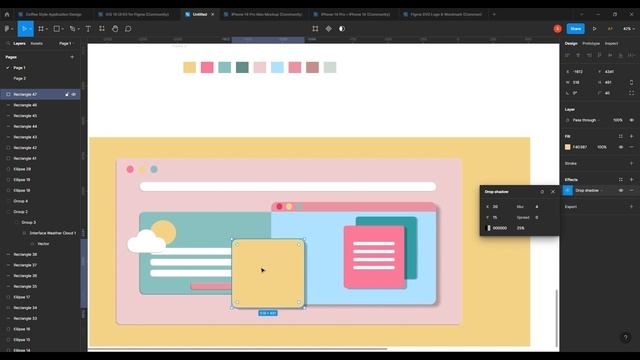Select the Hand tool
This screenshot has width=640, height=360.
[115, 29]
